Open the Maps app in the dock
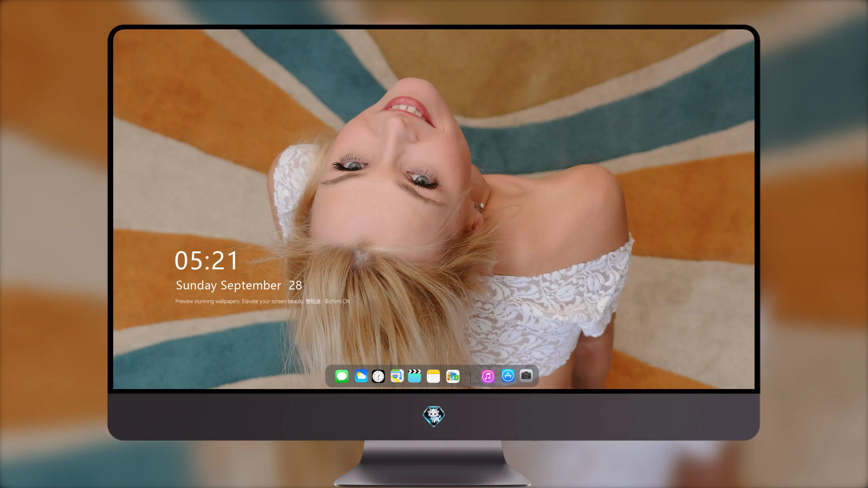868x488 pixels. 397,376
